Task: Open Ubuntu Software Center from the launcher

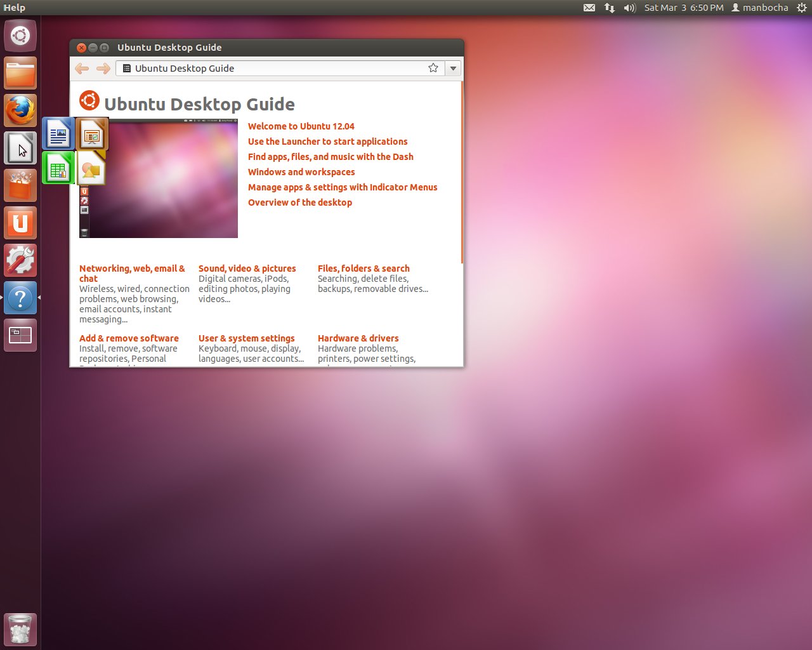Action: 20,186
